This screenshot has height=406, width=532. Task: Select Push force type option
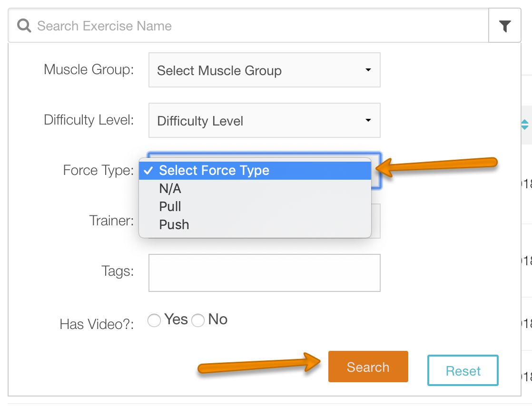coord(255,224)
